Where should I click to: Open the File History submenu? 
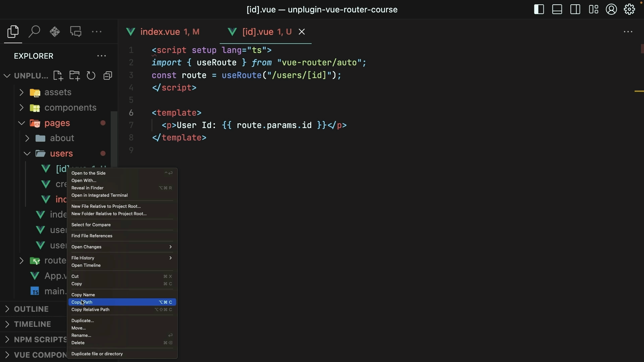(122, 258)
